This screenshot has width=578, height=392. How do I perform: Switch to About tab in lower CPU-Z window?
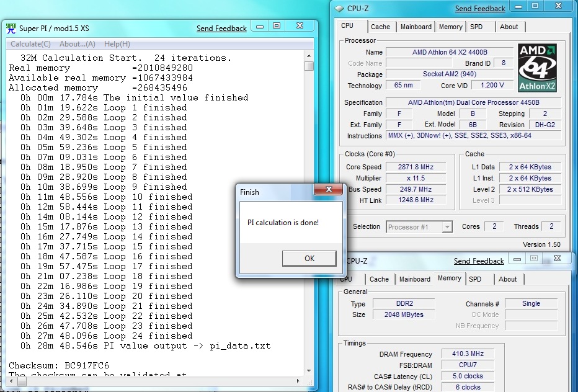pos(507,279)
